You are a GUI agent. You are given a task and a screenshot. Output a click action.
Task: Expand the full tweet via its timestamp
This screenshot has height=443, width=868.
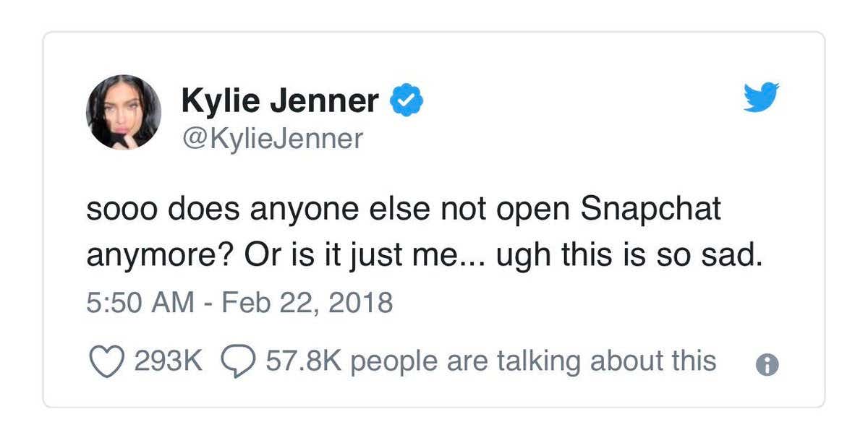tap(241, 303)
